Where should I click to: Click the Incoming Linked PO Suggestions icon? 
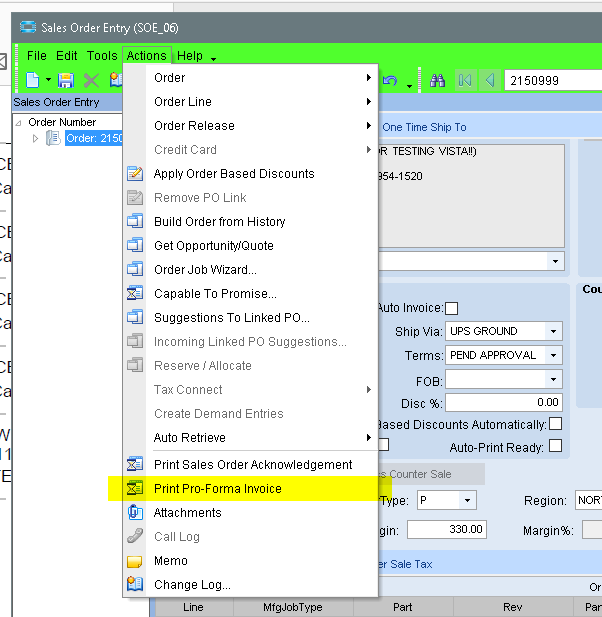135,341
